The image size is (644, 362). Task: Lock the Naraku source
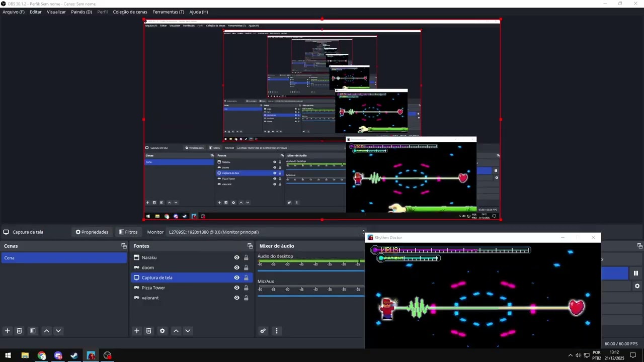pos(246,257)
